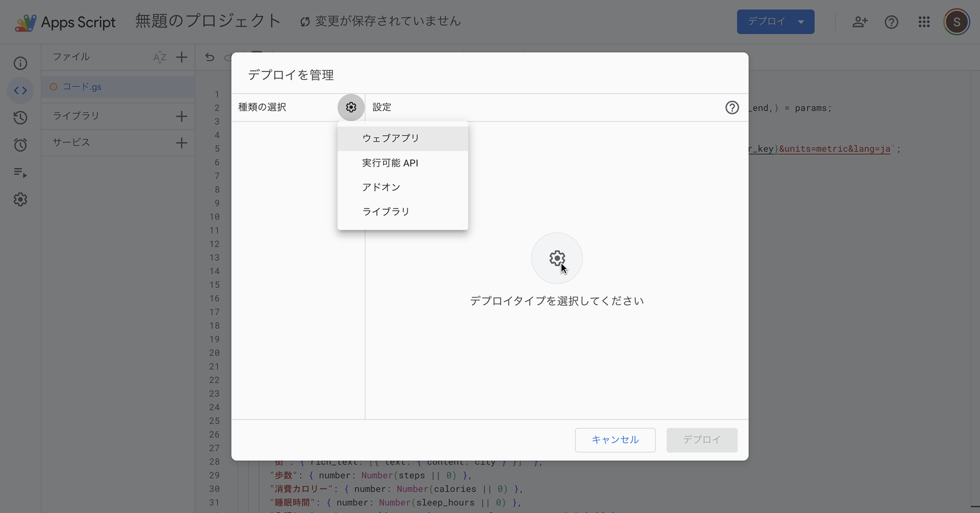This screenshot has width=980, height=513.
Task: Click the help icon in the deploy dialog
Action: pos(732,107)
